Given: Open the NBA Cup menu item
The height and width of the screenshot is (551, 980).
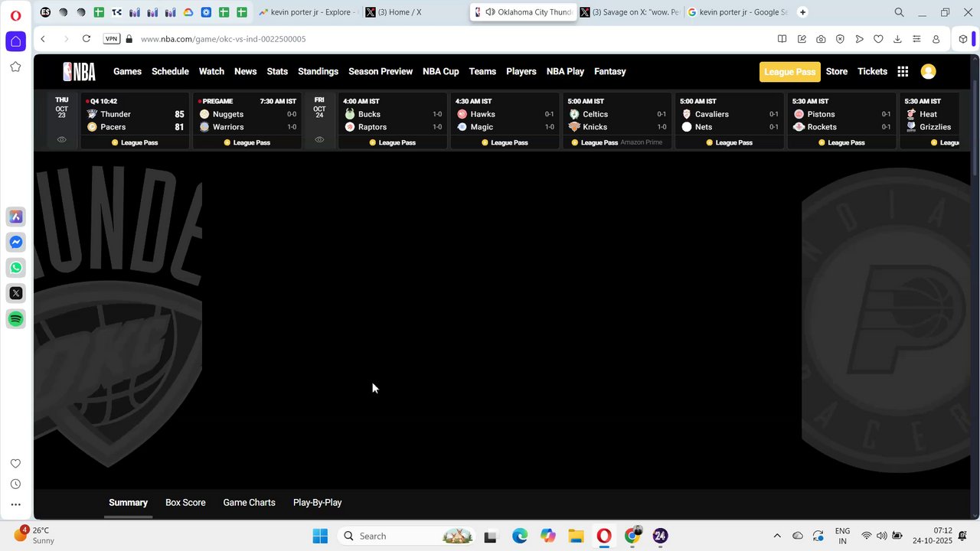Looking at the screenshot, I should pos(441,71).
